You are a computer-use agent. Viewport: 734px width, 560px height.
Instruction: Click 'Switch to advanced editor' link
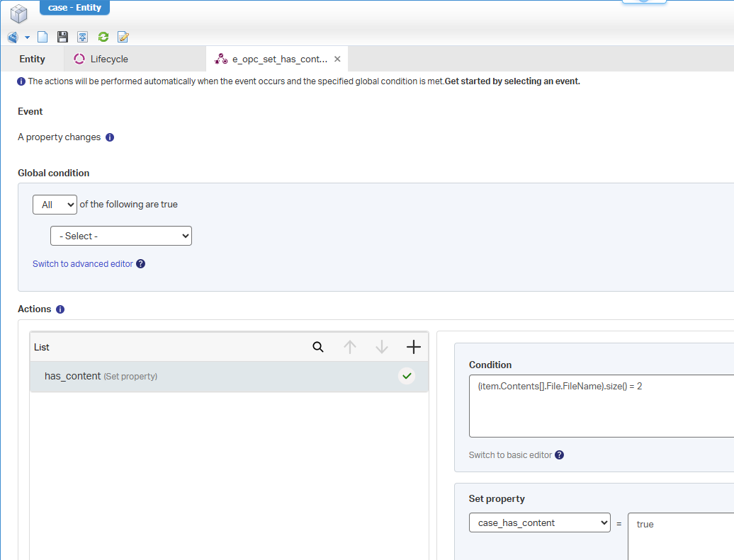(x=83, y=264)
